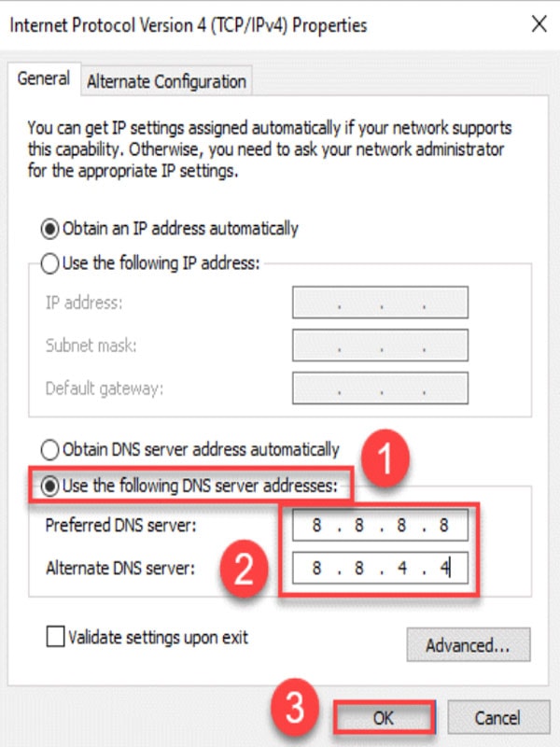Click the disabled IP address field

380,302
